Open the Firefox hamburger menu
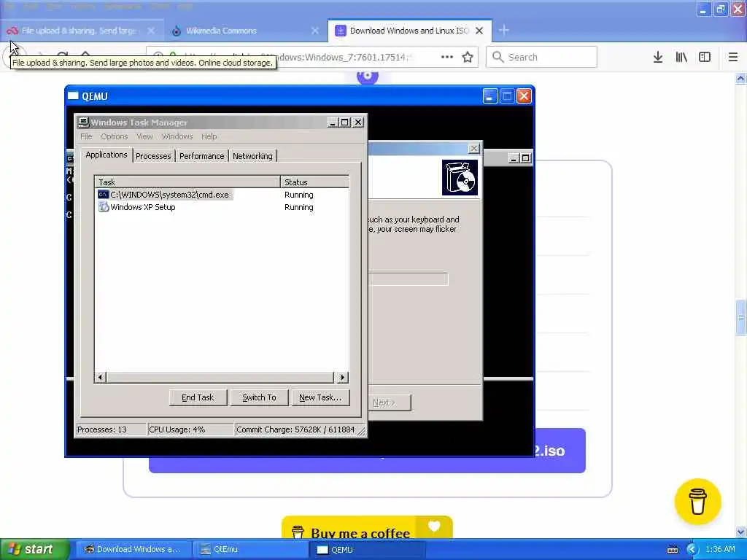The image size is (747, 560). (733, 57)
